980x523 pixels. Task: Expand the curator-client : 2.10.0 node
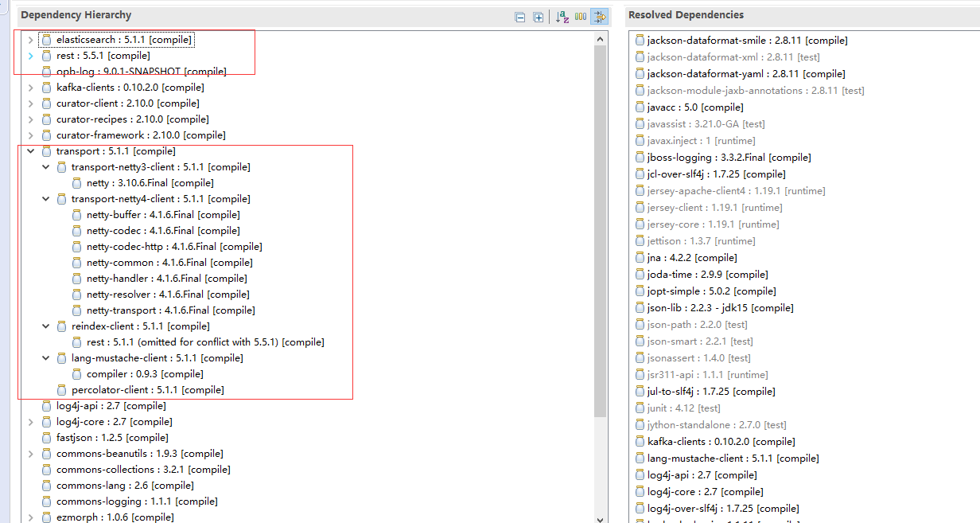tap(30, 103)
